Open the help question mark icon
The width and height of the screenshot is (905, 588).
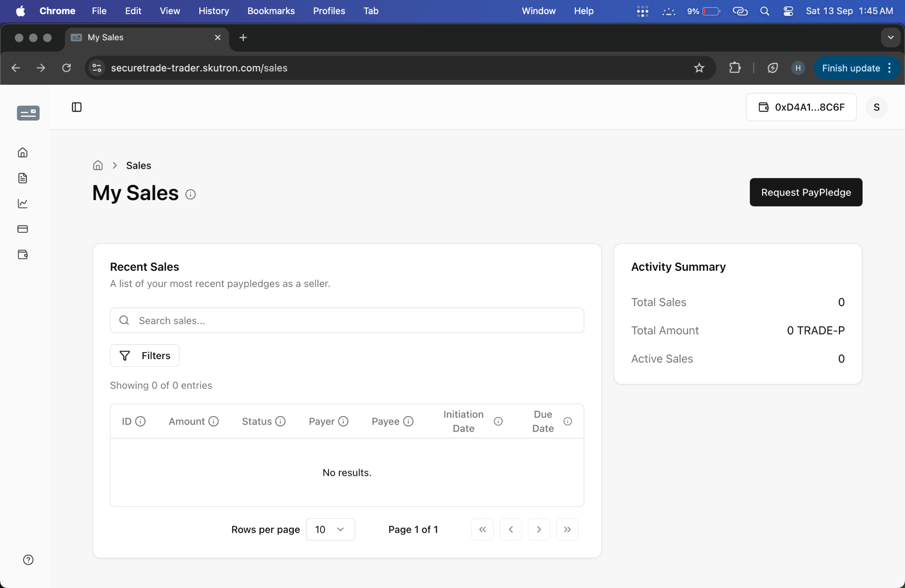click(x=28, y=560)
